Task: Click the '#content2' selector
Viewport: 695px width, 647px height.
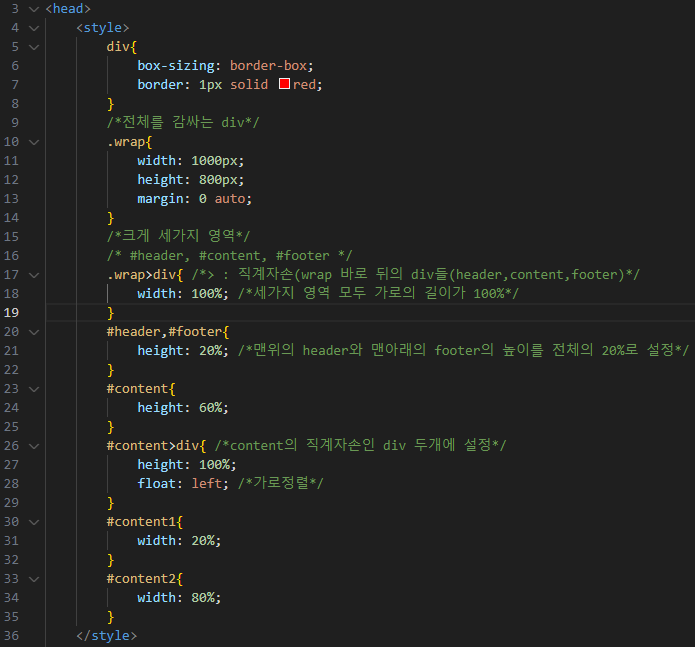Action: pyautogui.click(x=141, y=579)
